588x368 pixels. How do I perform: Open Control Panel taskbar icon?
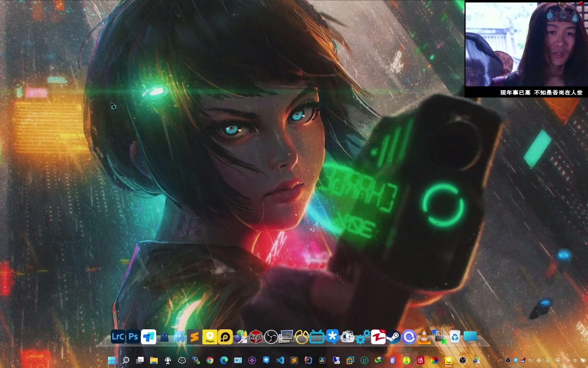tap(238, 361)
